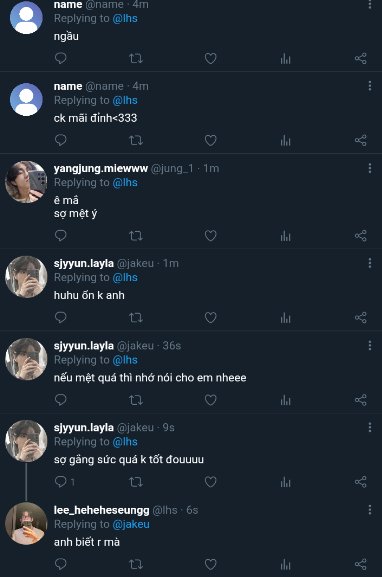Open the @jakeu mention link
Viewport: 382px width, 577px height.
(131, 524)
